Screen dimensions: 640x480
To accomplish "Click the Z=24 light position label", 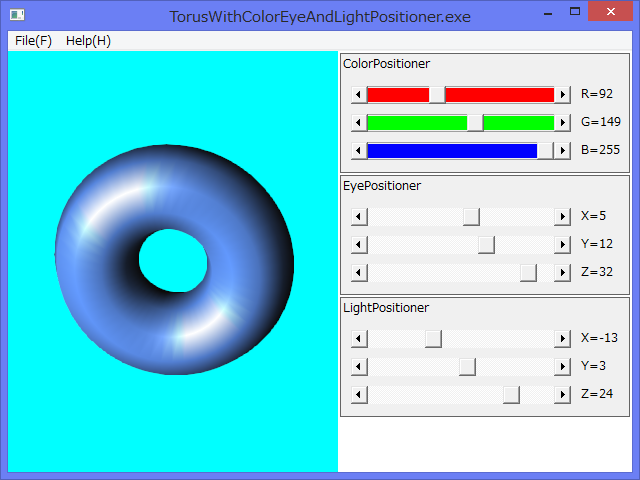I will pos(597,394).
